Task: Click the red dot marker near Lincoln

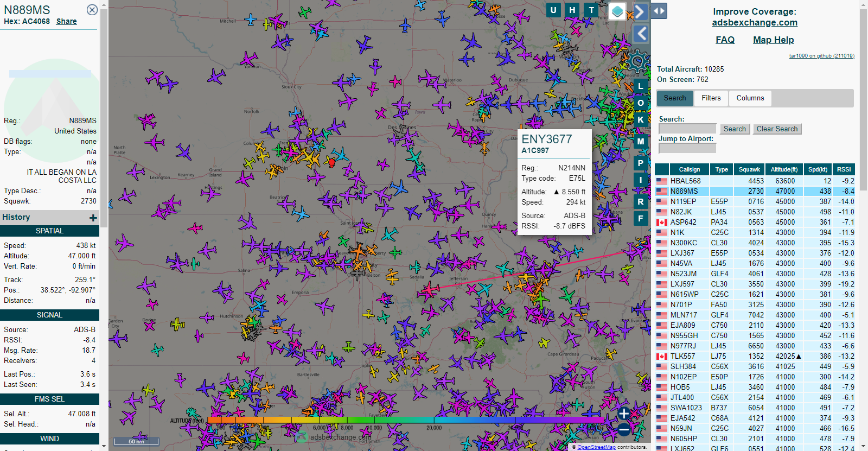Action: pos(332,162)
